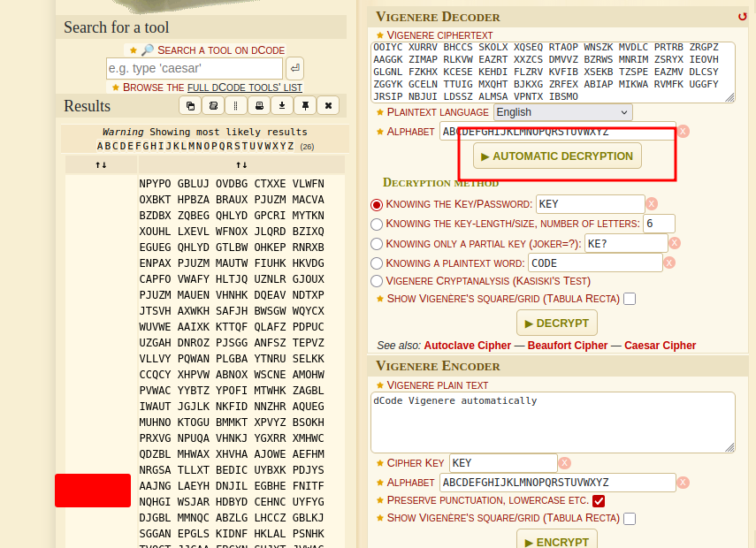
Task: Clear the plaintext word field with its X
Action: pos(669,263)
